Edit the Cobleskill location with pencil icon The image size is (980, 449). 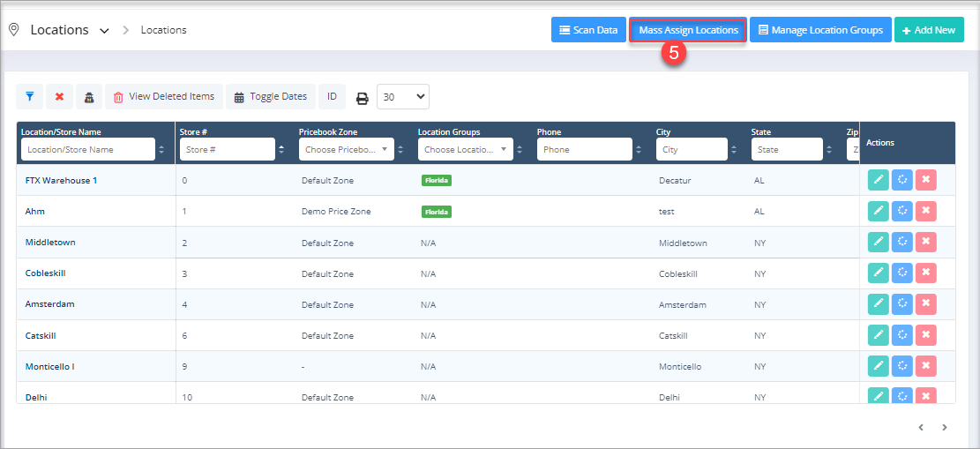878,273
